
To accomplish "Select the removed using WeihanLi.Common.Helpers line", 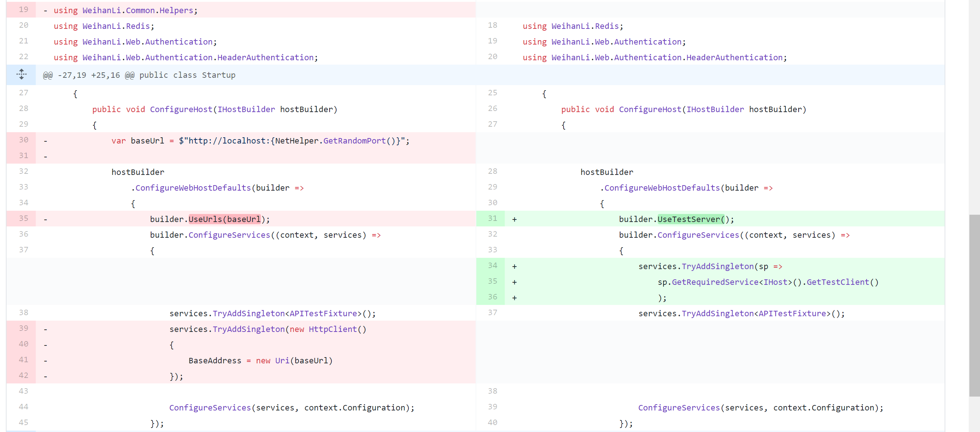I will (x=126, y=10).
